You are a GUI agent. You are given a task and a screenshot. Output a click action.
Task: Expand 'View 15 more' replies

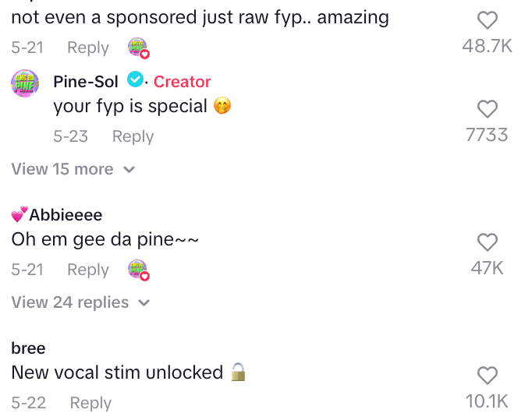click(x=73, y=169)
